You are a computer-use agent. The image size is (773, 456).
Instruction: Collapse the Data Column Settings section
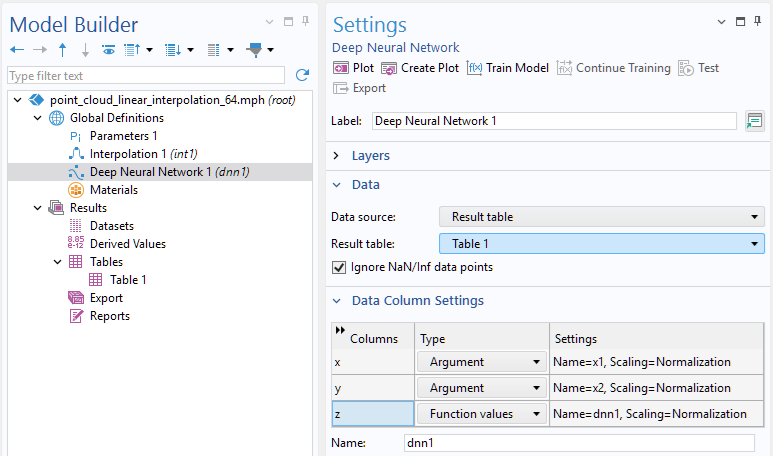(x=337, y=301)
